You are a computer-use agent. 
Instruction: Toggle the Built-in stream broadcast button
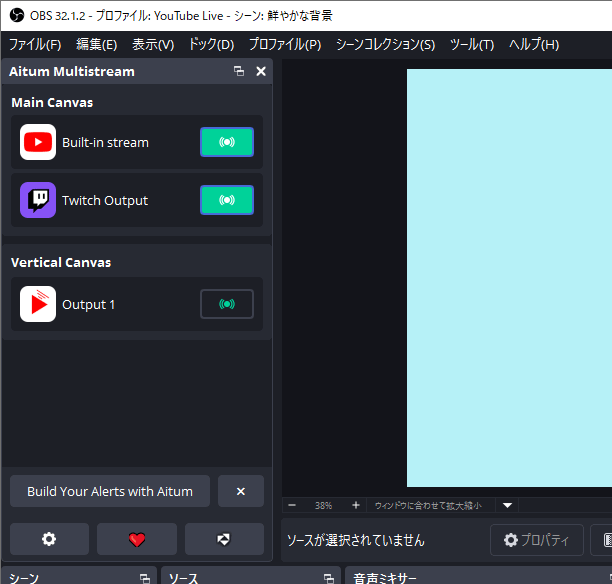227,142
